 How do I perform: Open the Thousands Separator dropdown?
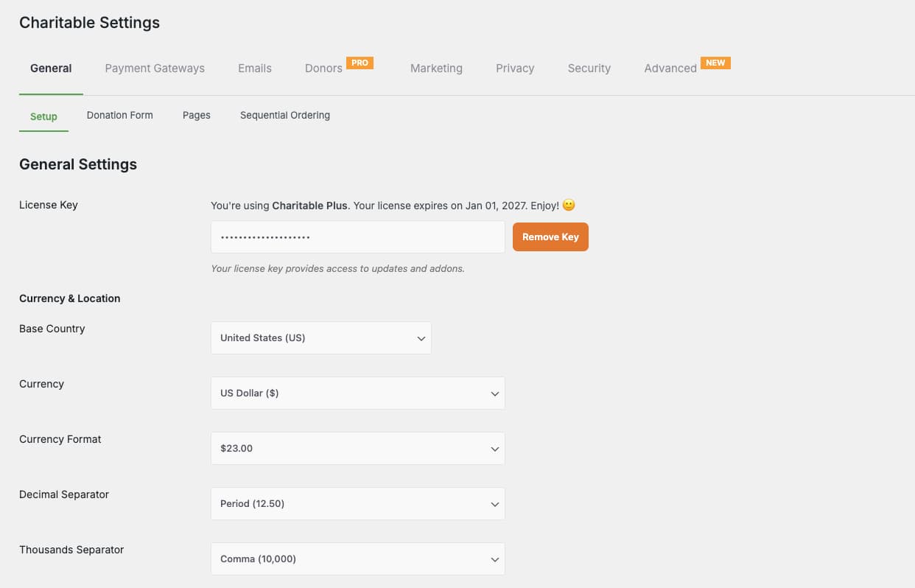[x=357, y=559]
